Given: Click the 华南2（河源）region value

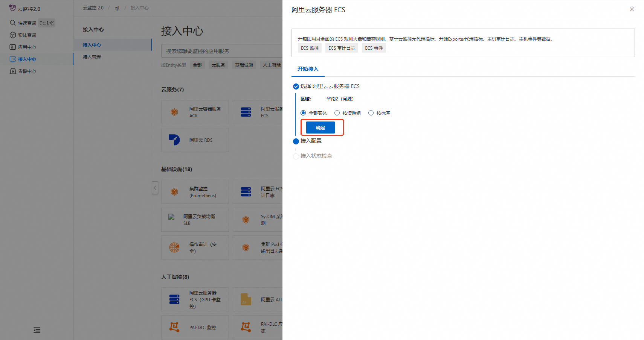Looking at the screenshot, I should coord(340,99).
